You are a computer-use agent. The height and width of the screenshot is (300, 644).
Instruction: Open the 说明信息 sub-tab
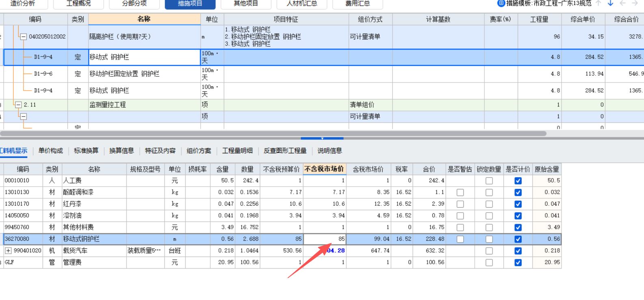(330, 151)
